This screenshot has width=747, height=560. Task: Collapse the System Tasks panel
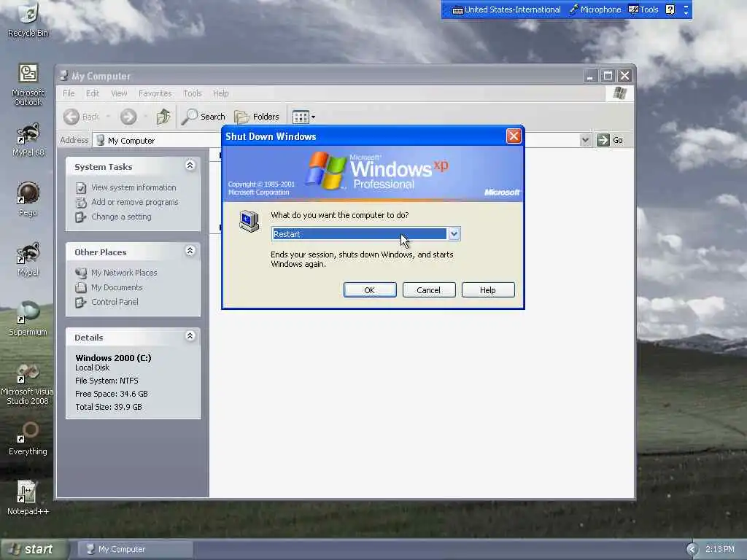pyautogui.click(x=190, y=166)
